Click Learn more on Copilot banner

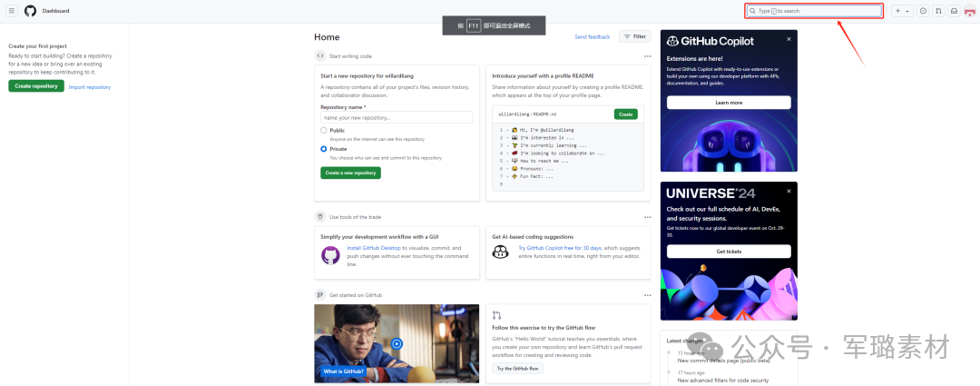click(729, 103)
